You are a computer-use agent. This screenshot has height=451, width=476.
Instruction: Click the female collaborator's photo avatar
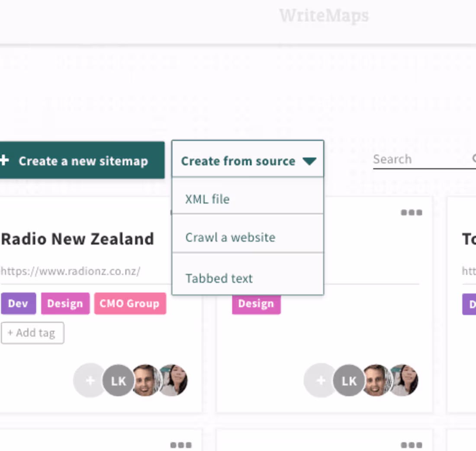coord(173,381)
